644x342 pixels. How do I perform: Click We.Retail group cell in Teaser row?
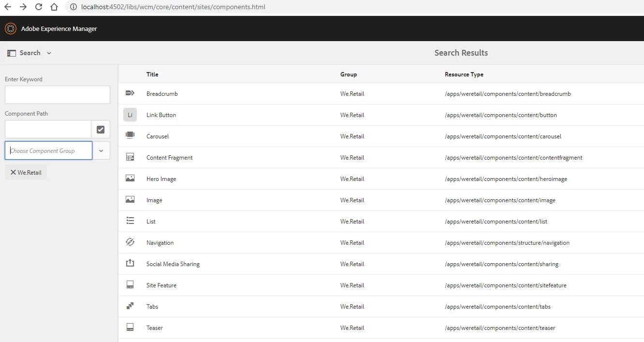click(x=352, y=327)
